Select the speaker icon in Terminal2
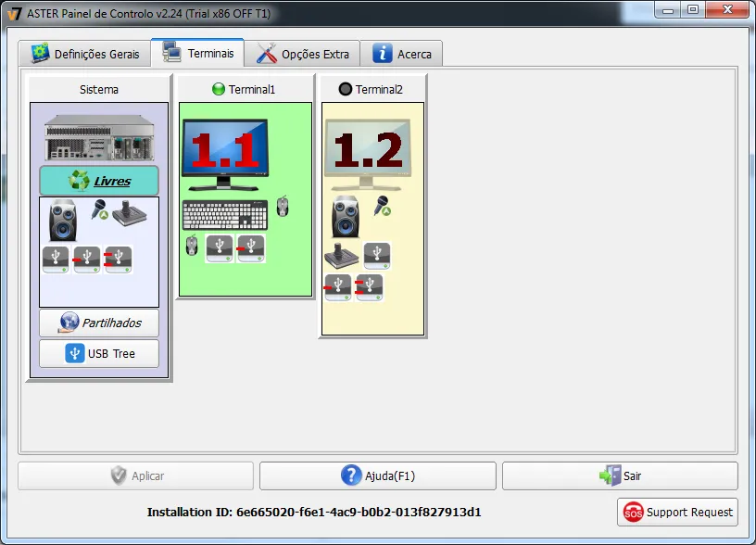The image size is (756, 545). point(346,217)
